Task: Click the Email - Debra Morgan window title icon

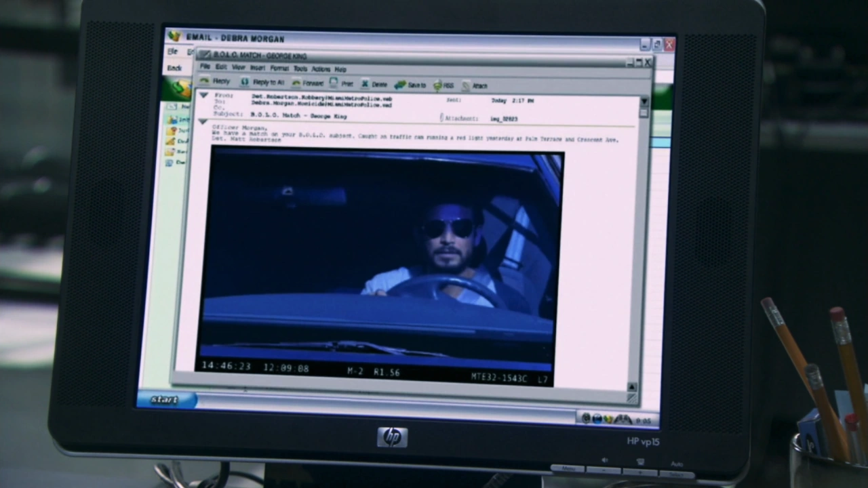Action: tap(174, 36)
